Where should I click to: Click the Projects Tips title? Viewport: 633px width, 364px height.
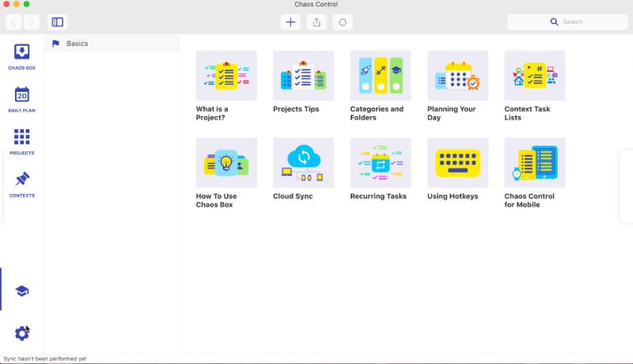pyautogui.click(x=296, y=109)
